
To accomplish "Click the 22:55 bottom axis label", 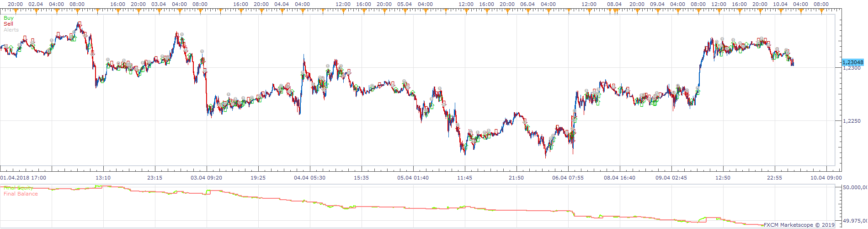I will [x=774, y=178].
